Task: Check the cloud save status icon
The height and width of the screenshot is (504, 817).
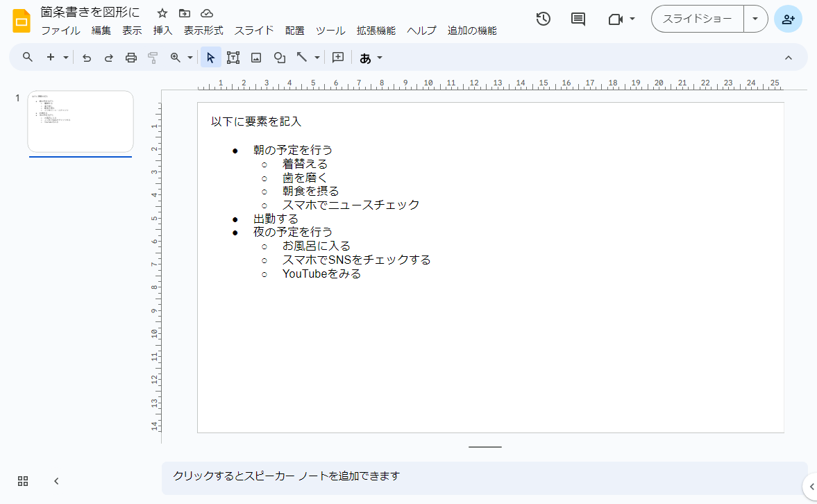Action: 207,13
